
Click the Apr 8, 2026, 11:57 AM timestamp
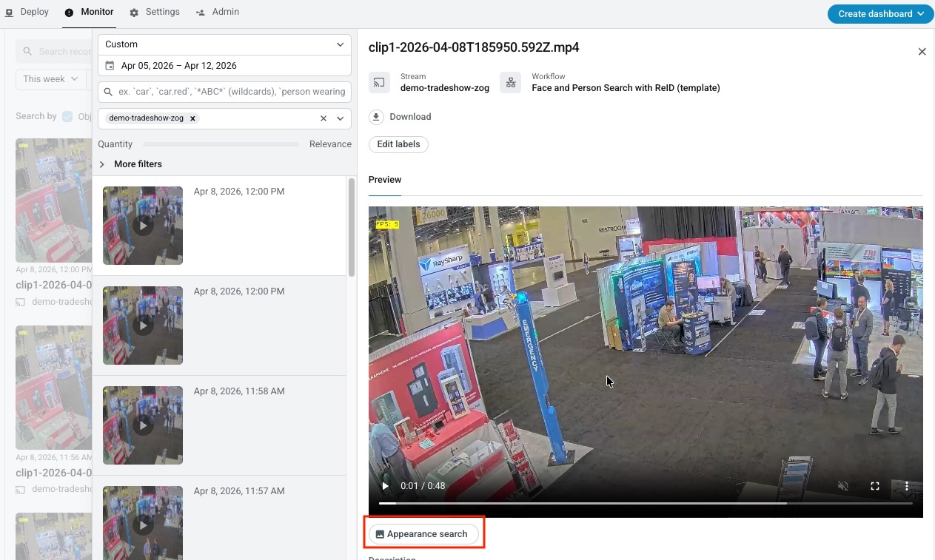[239, 491]
